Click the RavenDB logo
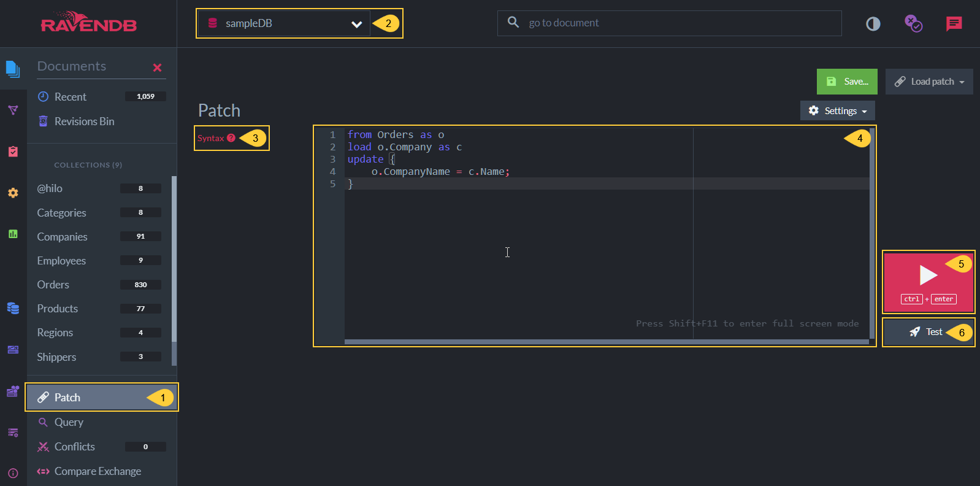 [x=88, y=22]
